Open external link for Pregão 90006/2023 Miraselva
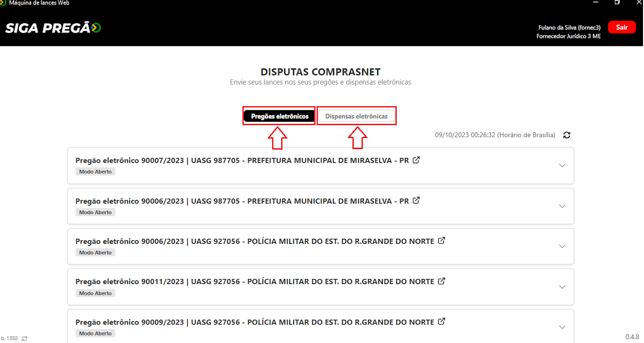 coord(416,200)
